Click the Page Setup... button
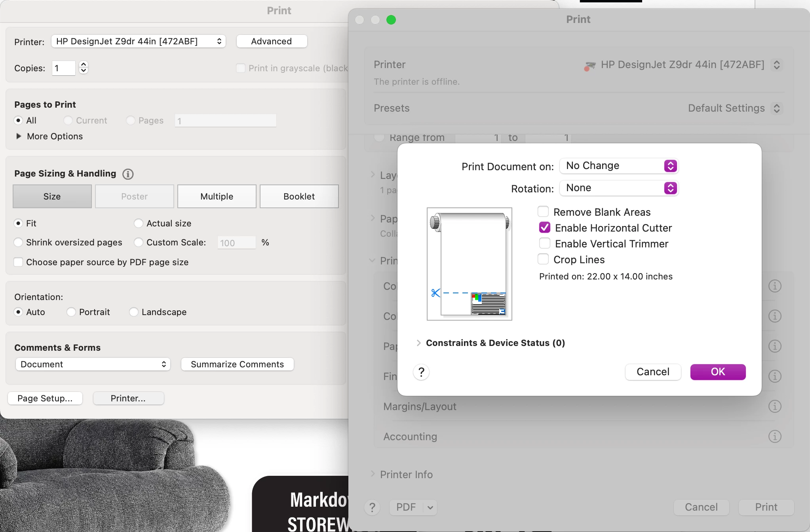This screenshot has width=810, height=532. click(45, 398)
